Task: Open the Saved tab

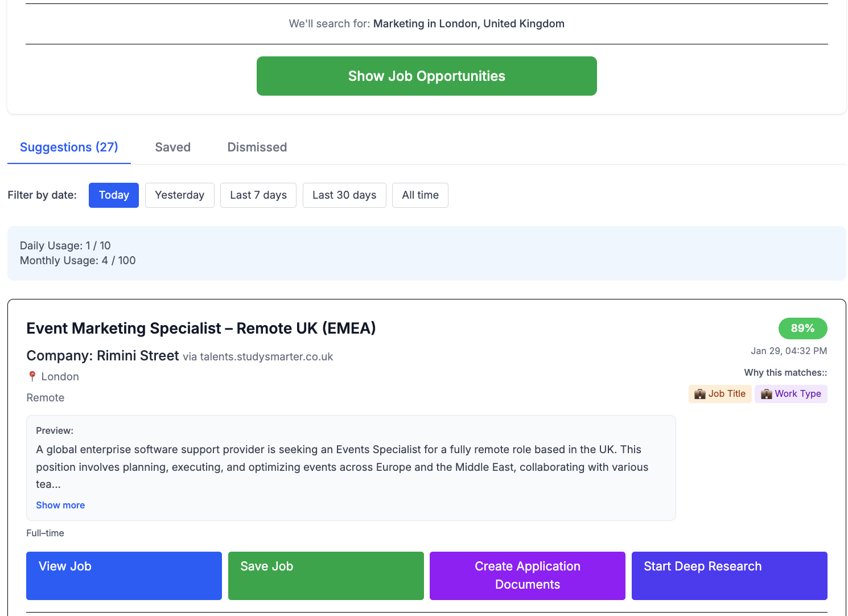Action: pyautogui.click(x=172, y=147)
